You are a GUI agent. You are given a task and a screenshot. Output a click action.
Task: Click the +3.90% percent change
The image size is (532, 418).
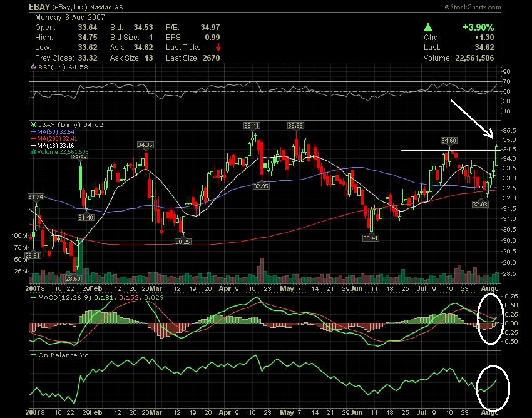pos(478,28)
